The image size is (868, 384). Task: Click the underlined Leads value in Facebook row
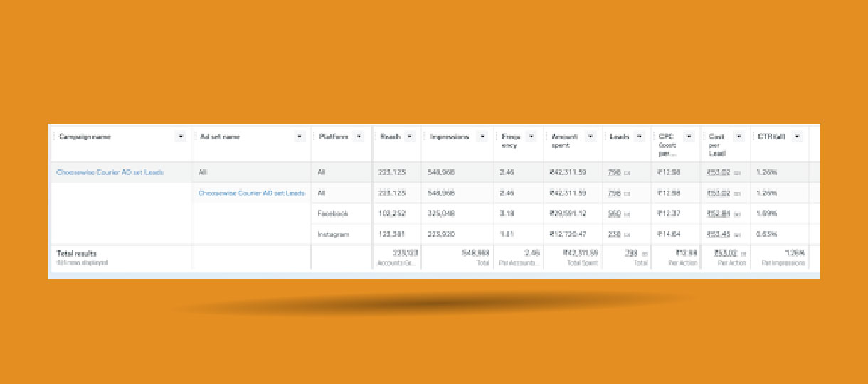(x=614, y=213)
